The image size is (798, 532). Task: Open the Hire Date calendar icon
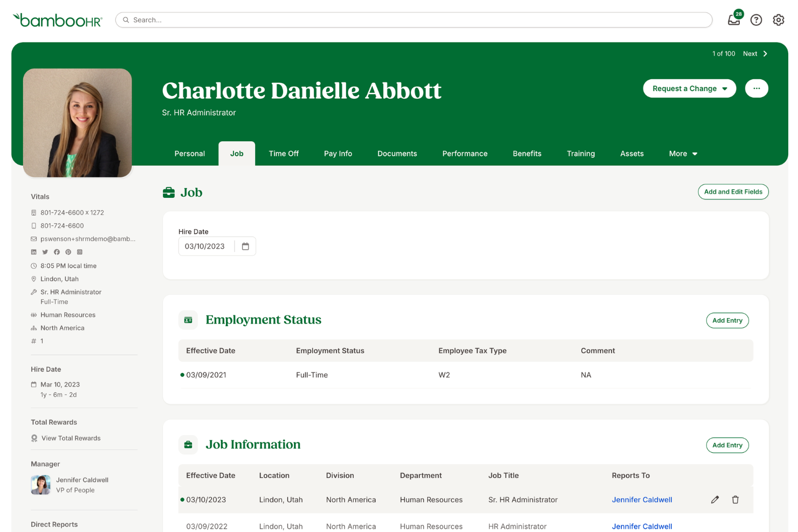point(245,246)
